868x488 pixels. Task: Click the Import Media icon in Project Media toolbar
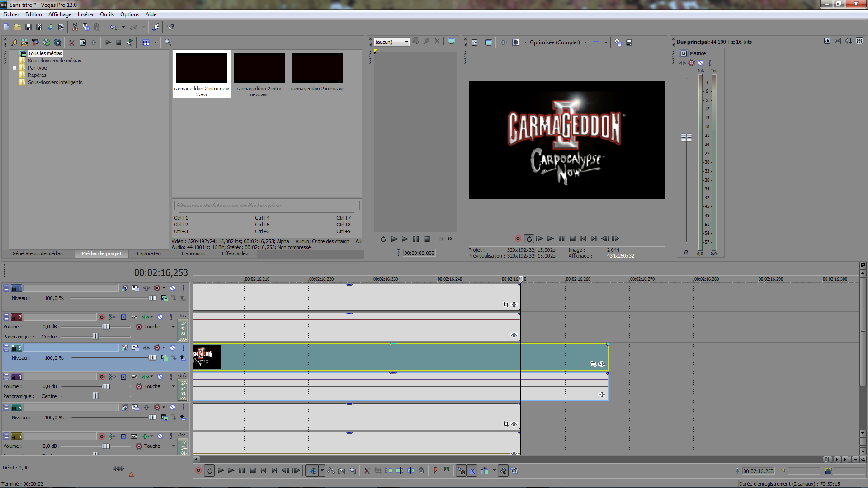pos(24,42)
